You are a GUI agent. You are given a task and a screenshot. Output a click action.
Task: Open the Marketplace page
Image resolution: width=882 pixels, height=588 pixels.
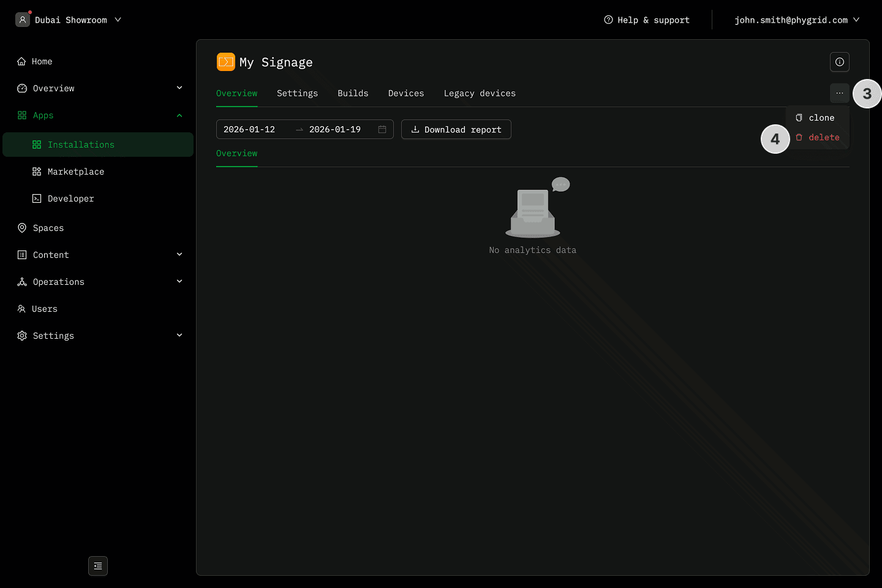(x=75, y=171)
